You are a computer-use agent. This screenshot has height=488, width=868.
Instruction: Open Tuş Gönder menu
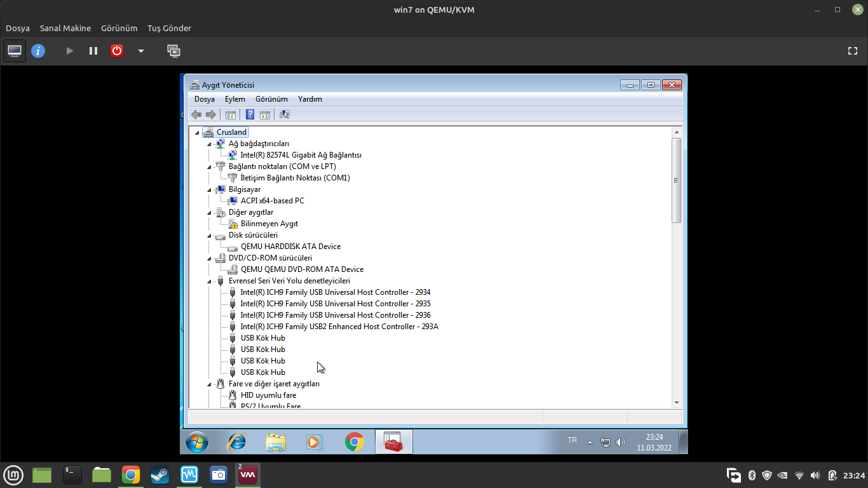169,28
